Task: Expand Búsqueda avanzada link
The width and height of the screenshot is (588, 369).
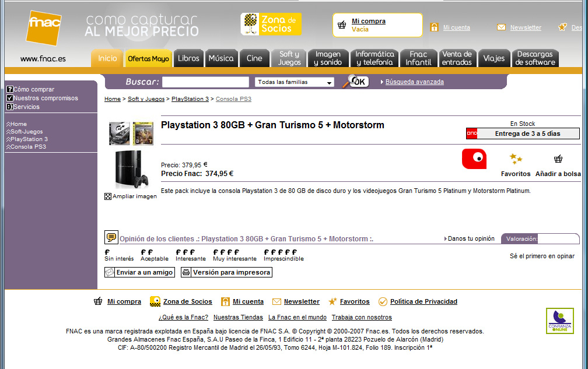Action: click(414, 82)
